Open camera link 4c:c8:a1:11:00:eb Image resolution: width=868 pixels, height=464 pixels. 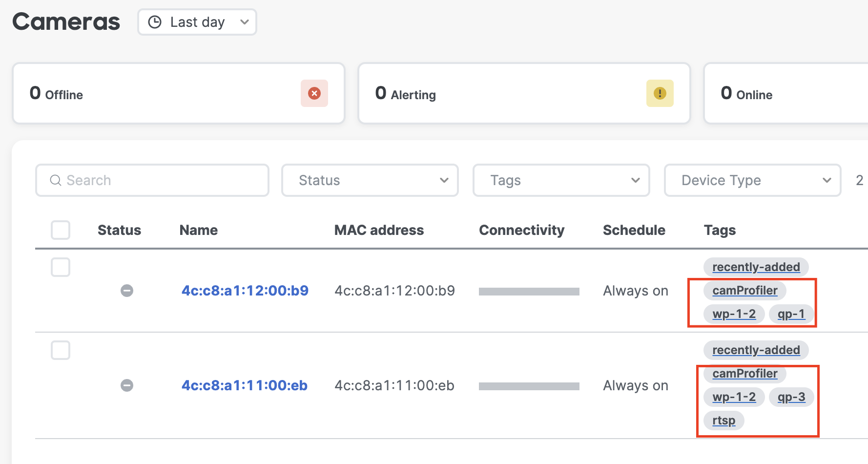click(x=245, y=385)
